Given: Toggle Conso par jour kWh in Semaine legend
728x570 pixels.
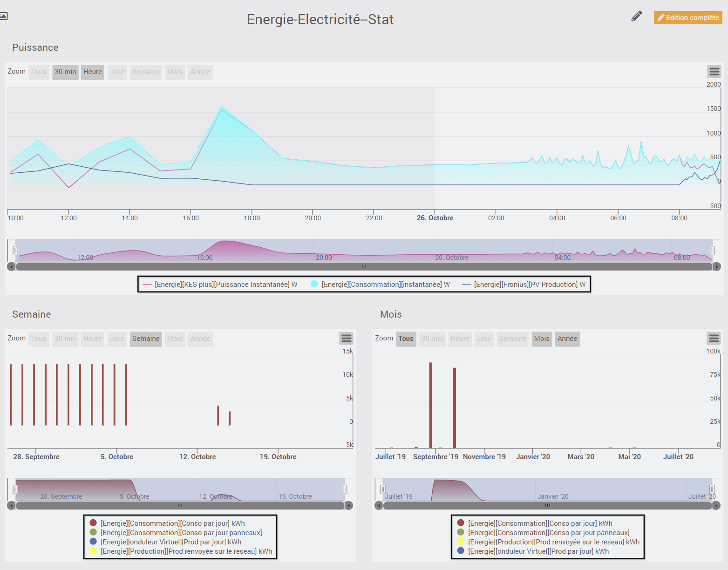Looking at the screenshot, I should point(167,523).
